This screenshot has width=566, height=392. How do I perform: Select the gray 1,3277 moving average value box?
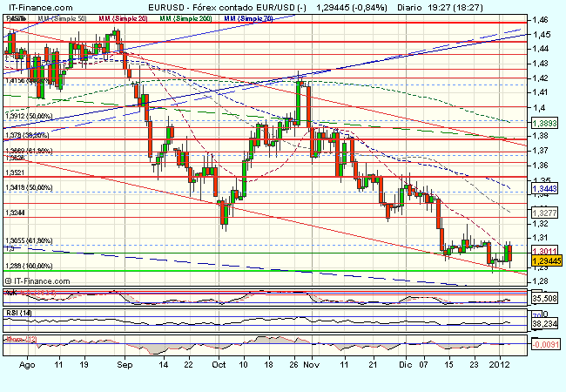click(x=545, y=213)
